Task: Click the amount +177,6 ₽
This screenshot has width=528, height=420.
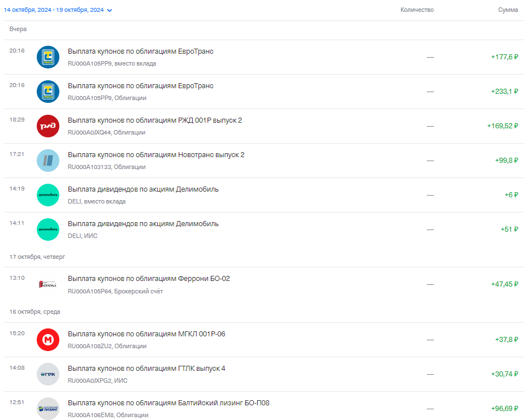Action: coord(504,57)
